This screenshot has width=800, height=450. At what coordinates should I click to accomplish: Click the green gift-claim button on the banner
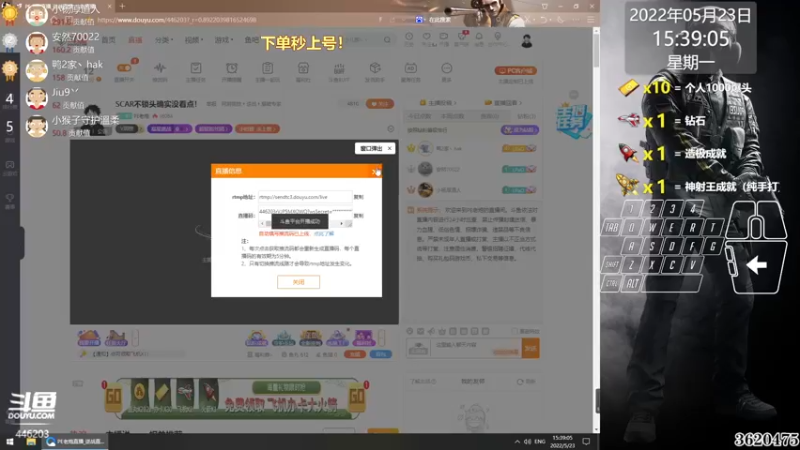click(286, 387)
